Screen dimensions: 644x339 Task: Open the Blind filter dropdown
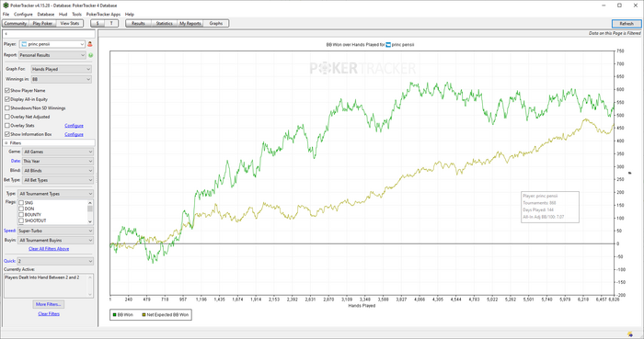(x=58, y=171)
